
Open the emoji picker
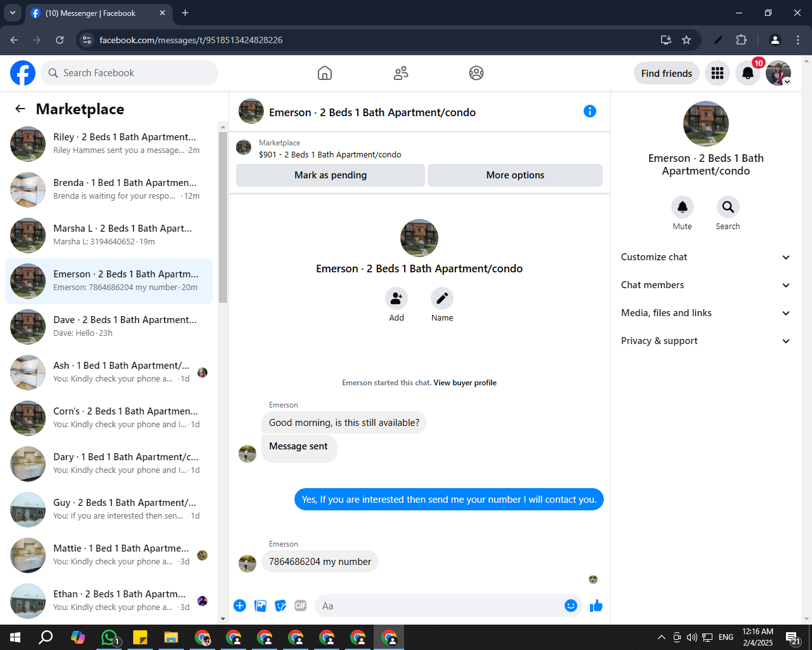[x=571, y=606]
